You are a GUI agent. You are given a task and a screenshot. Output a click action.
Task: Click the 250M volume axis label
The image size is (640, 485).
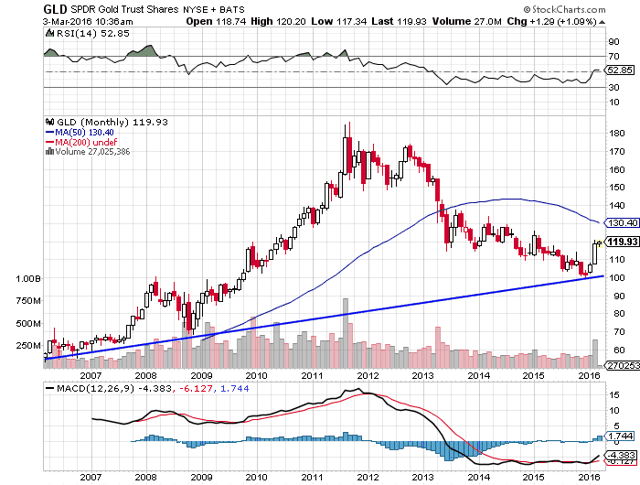point(28,346)
